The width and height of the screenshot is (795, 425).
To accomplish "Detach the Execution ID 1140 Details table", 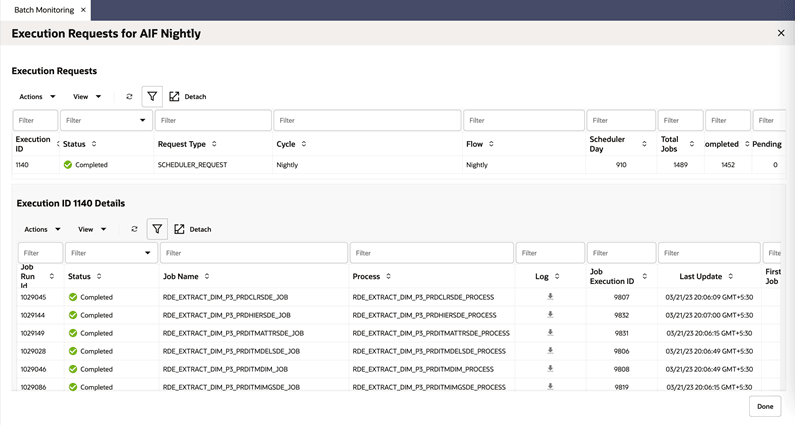I will 193,229.
